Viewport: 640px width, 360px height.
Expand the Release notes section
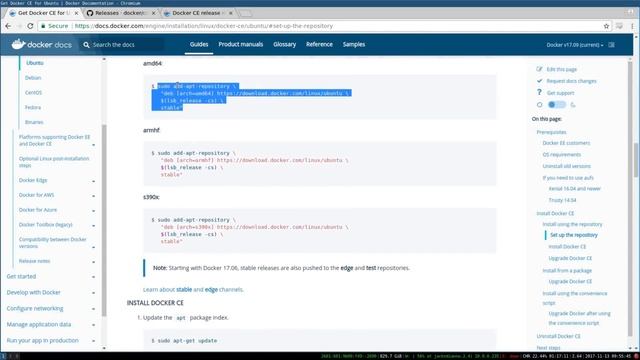93,262
